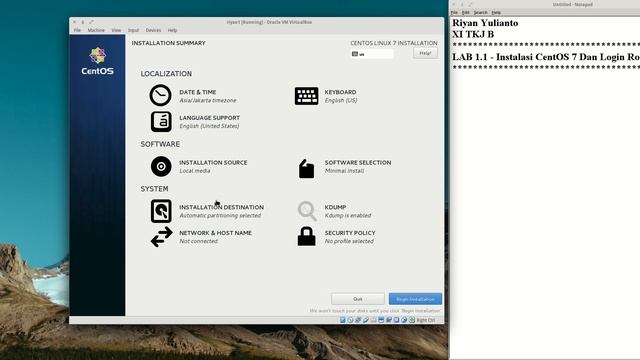Click the 'We won't touch your disks' notice
The image size is (640, 360).
pos(375,311)
